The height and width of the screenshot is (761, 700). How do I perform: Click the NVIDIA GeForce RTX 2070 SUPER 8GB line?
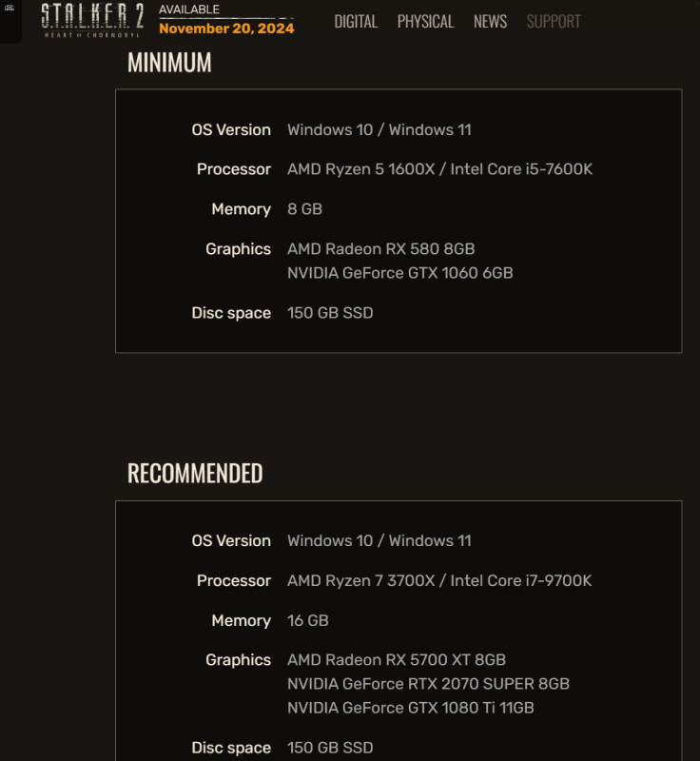(428, 684)
